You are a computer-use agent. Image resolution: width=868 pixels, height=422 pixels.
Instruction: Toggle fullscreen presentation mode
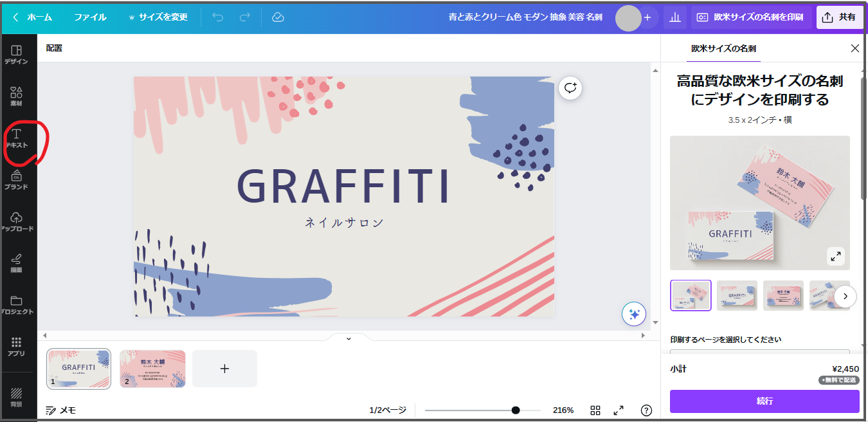619,410
